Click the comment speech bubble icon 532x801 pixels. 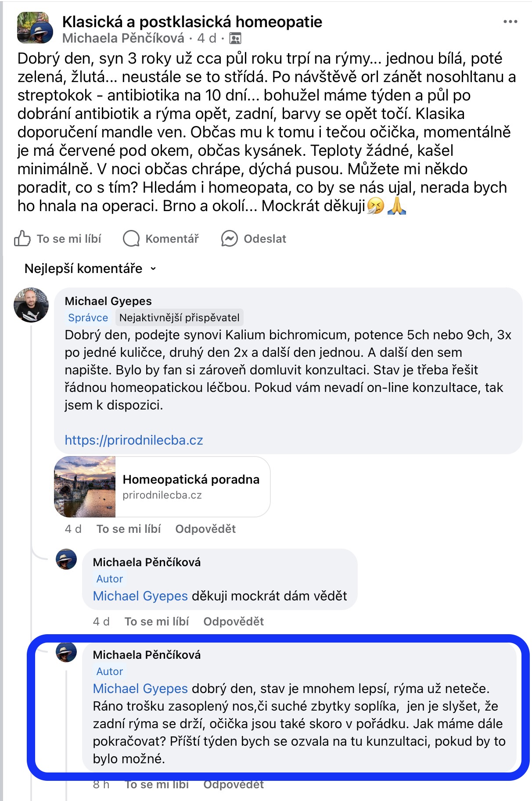point(131,239)
